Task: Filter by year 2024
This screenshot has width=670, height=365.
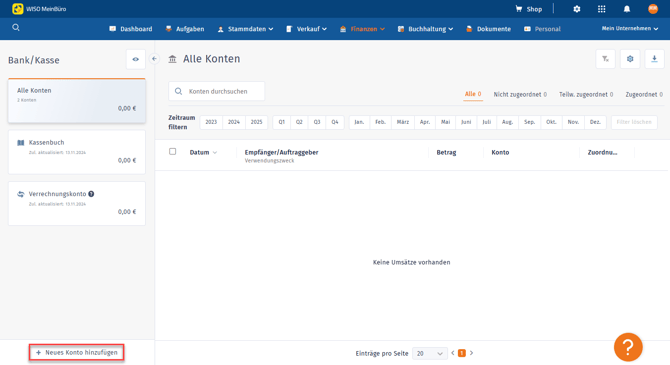Action: (234, 122)
